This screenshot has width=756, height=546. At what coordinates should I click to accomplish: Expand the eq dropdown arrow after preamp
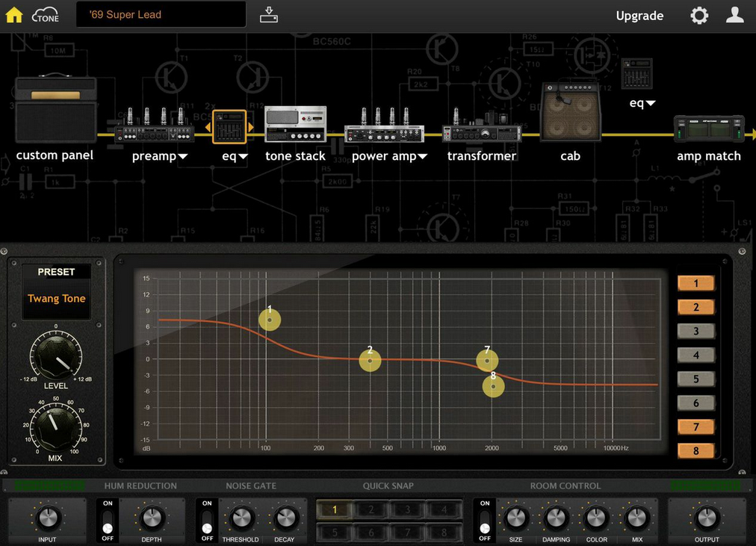tap(243, 157)
